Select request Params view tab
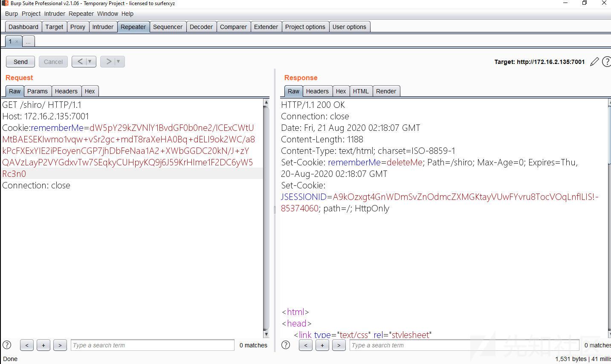Viewport: 611px width, 364px height. (x=38, y=91)
